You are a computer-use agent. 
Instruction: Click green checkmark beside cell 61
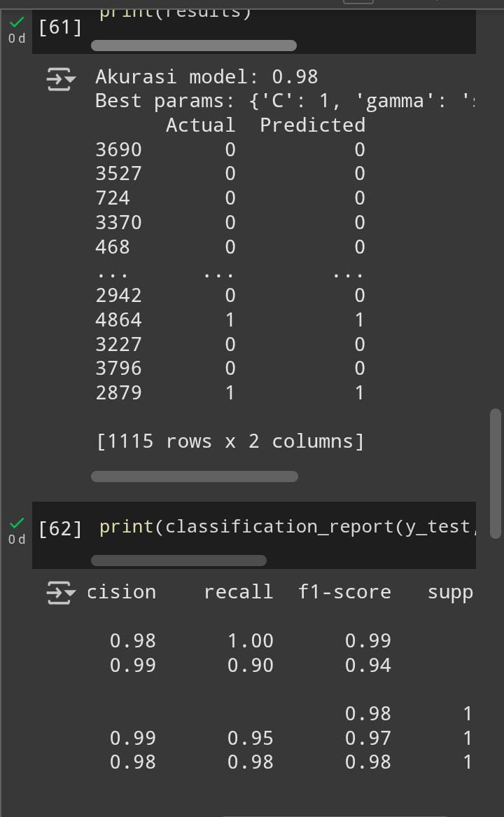pos(17,22)
